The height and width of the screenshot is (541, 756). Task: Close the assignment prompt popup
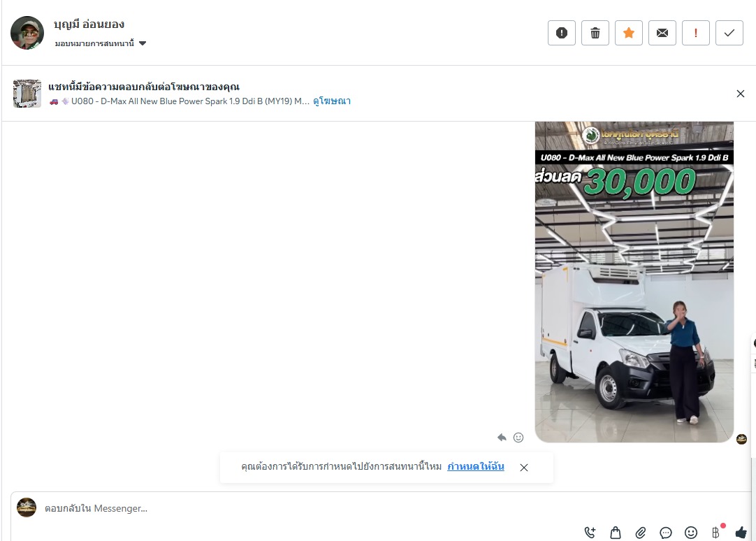click(x=523, y=467)
